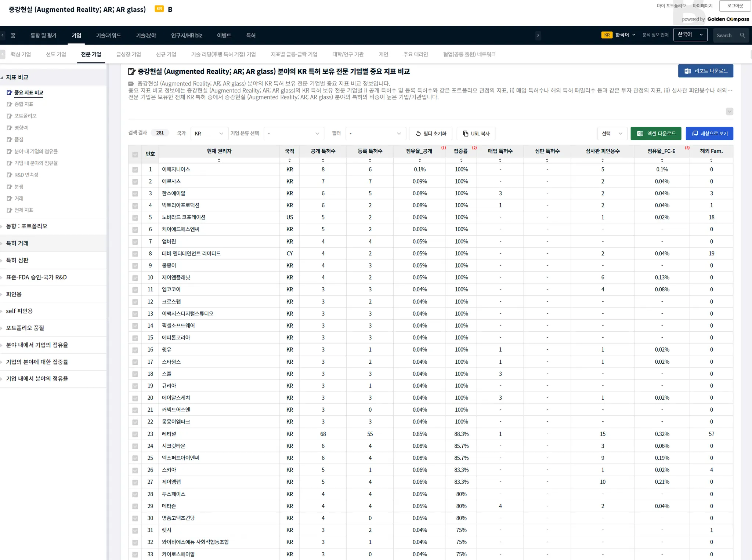The image size is (752, 560).
Task: Open the 특허 menu in navbar
Action: click(x=251, y=35)
